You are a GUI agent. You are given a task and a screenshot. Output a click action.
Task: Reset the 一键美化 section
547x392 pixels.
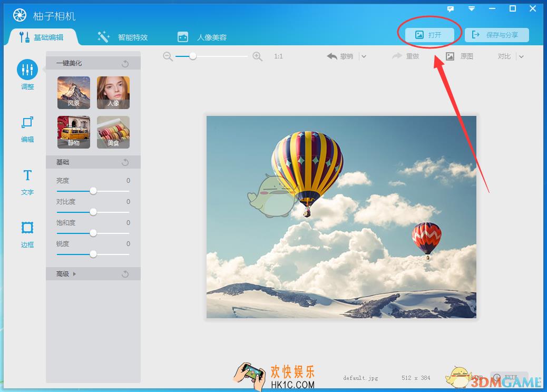coord(125,63)
